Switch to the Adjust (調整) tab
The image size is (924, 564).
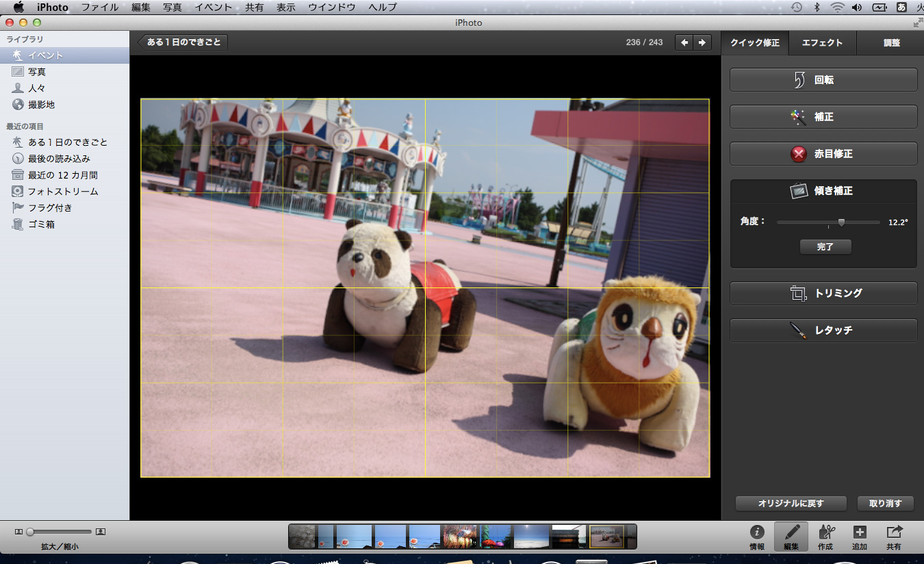[891, 42]
